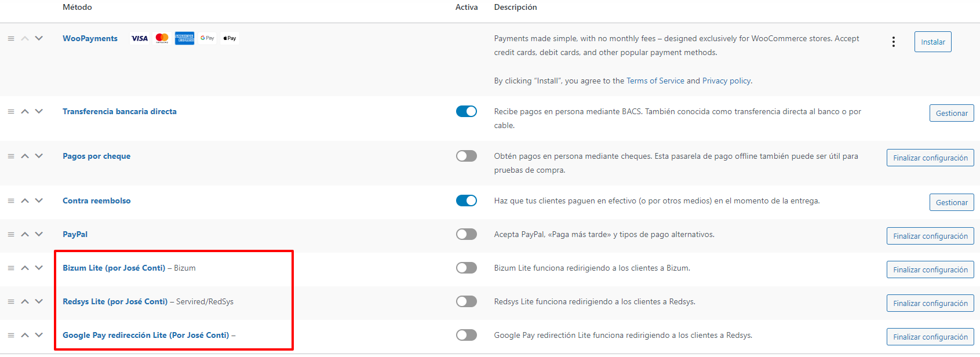This screenshot has height=357, width=980.
Task: Enable the Redsys Lite toggle
Action: pos(467,301)
